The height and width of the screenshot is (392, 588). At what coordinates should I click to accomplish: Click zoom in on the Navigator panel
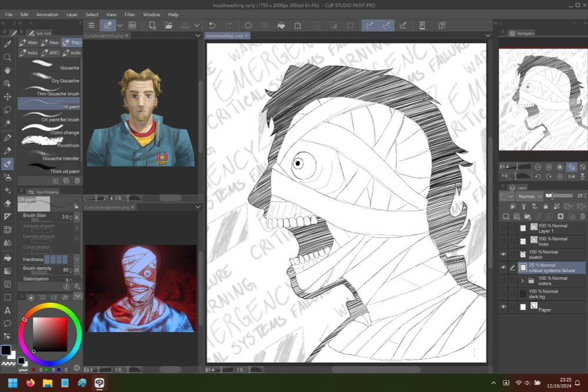tap(549, 167)
